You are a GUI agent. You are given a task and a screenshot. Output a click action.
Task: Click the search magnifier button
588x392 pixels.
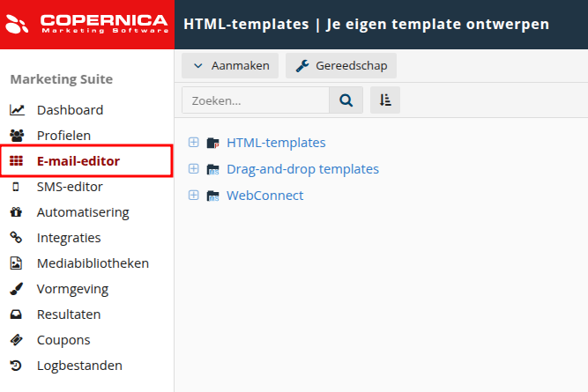pos(346,100)
